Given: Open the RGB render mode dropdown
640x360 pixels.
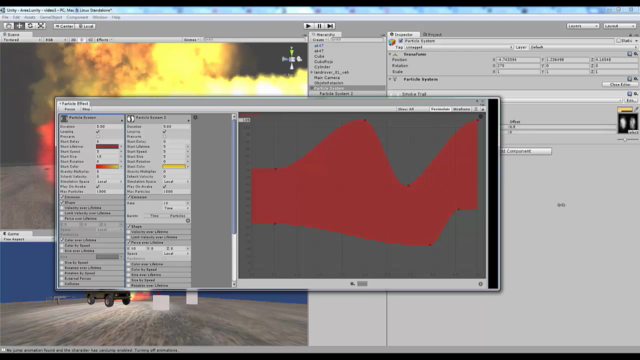Looking at the screenshot, I should (x=56, y=40).
